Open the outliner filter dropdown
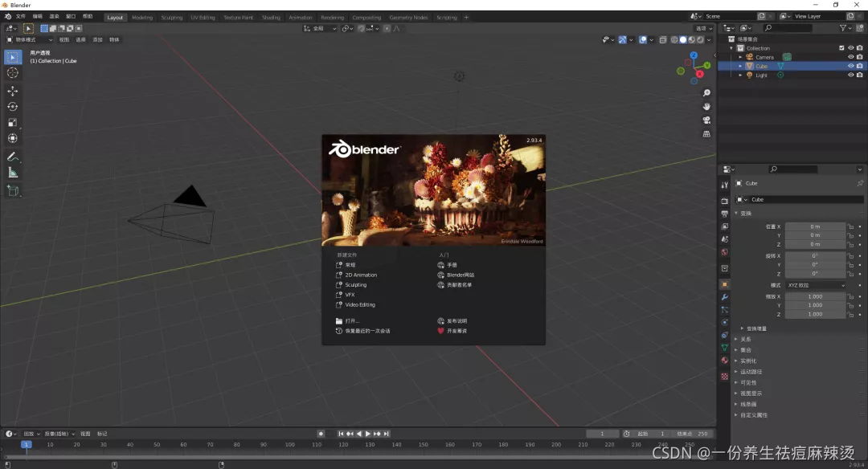Screen dimensions: 868x469 click(845, 27)
